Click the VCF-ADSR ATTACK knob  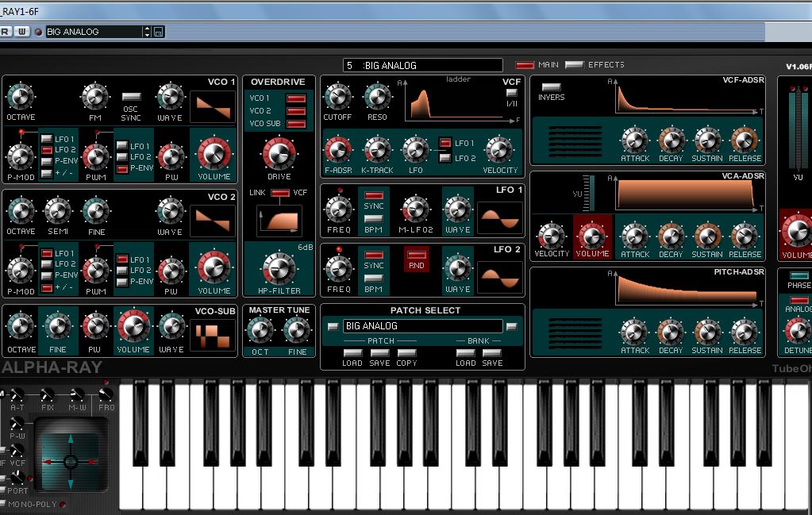click(635, 140)
